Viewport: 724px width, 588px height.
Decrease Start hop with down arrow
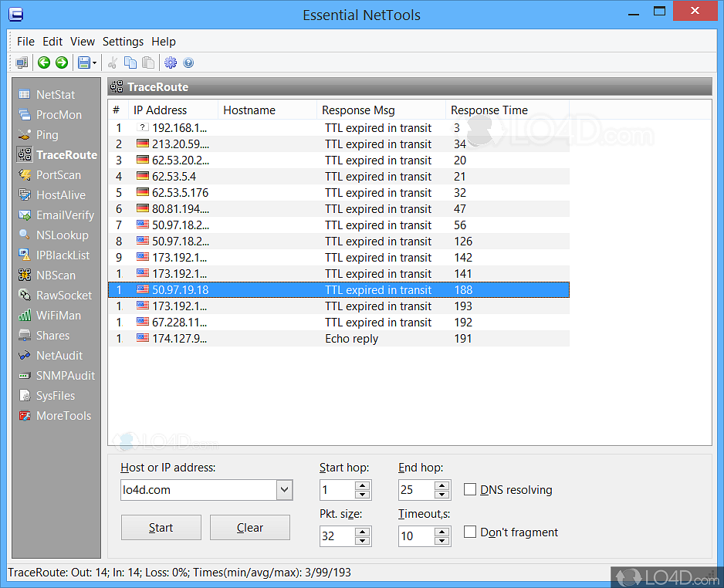point(363,495)
